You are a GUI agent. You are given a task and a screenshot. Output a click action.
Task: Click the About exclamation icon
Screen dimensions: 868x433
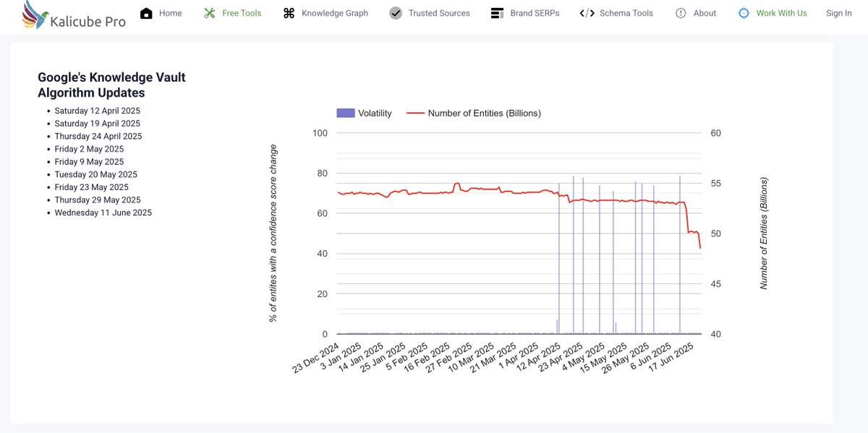(681, 13)
